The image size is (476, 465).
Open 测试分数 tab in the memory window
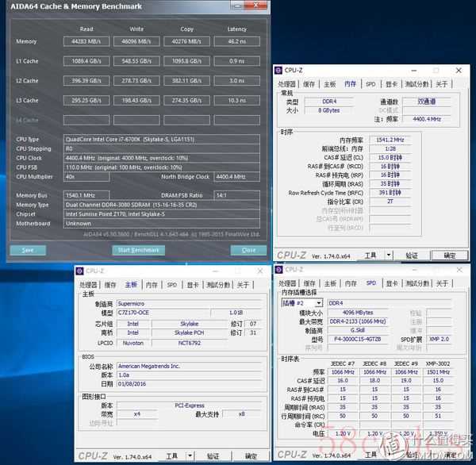(417, 83)
